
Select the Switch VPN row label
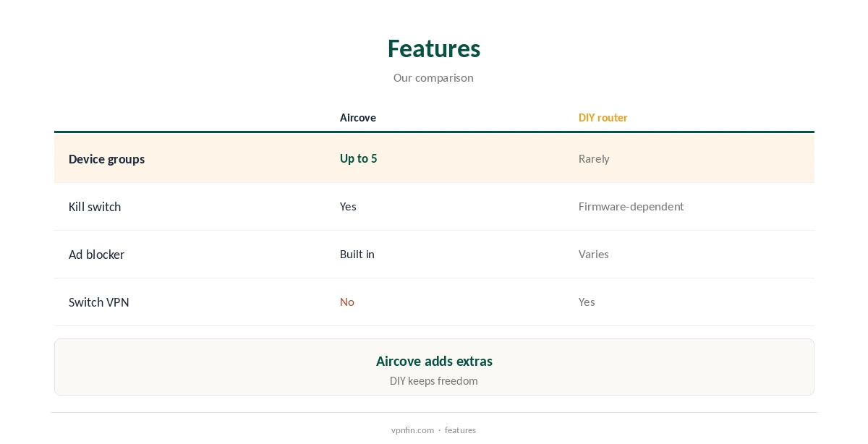tap(99, 302)
